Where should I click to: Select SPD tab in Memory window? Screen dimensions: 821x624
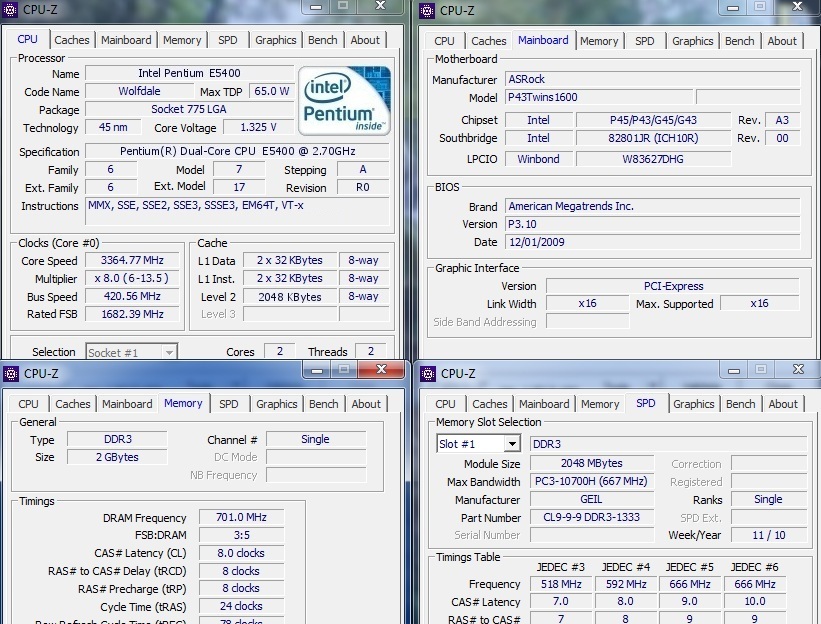[229, 404]
